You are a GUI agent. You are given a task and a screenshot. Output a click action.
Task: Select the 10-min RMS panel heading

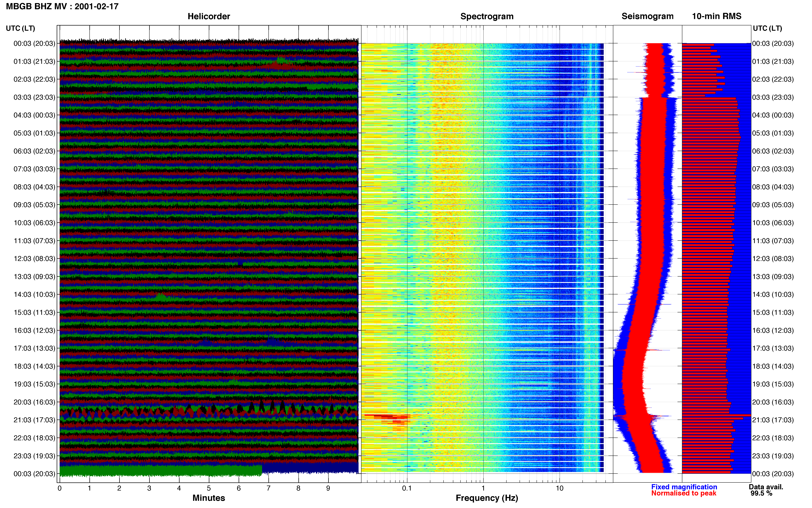tap(717, 16)
